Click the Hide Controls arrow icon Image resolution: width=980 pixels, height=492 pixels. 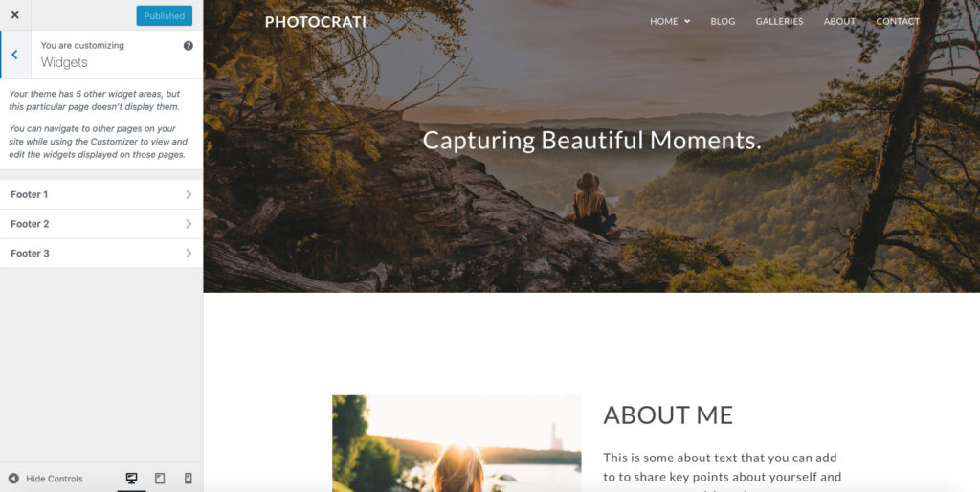[13, 479]
